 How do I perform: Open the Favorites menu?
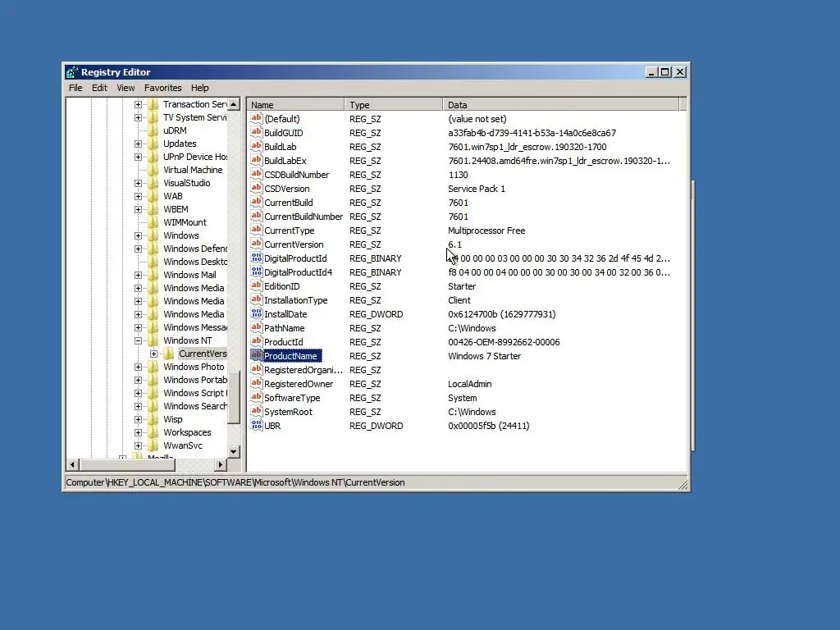(163, 88)
